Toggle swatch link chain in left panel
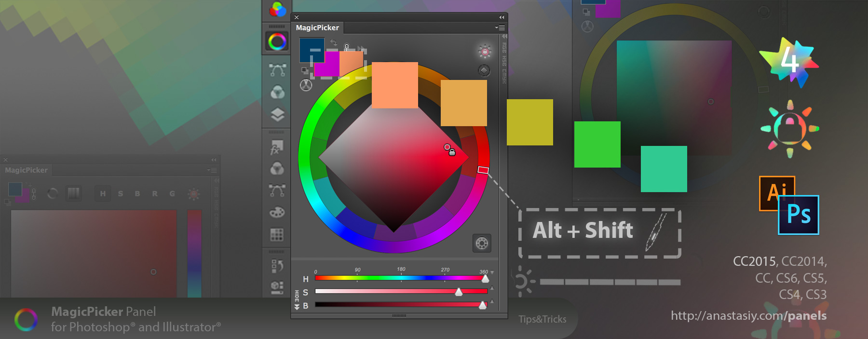This screenshot has height=339, width=868. (x=33, y=194)
